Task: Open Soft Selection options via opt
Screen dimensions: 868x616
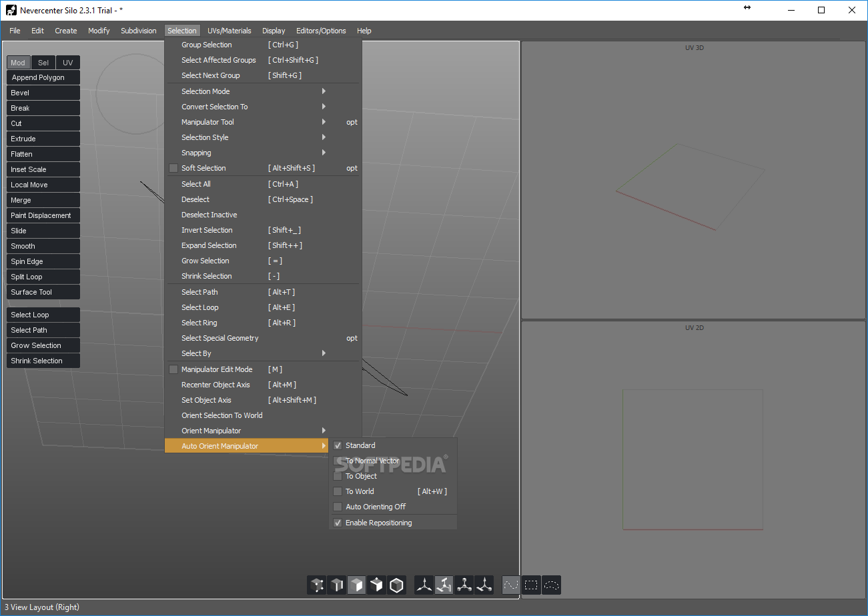Action: (x=352, y=169)
